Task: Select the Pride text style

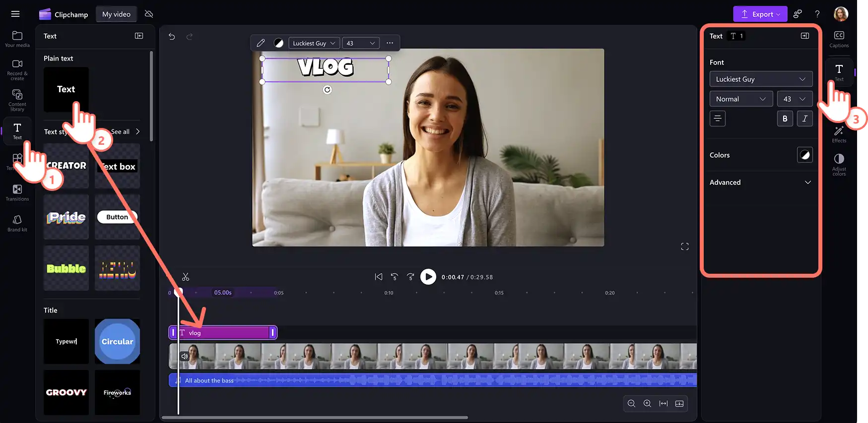Action: [66, 217]
